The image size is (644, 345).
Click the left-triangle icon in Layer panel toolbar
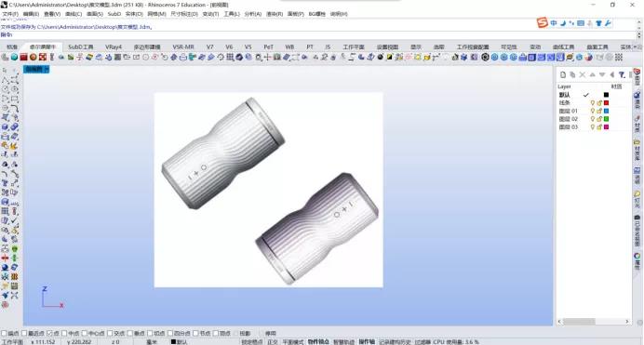pos(612,74)
